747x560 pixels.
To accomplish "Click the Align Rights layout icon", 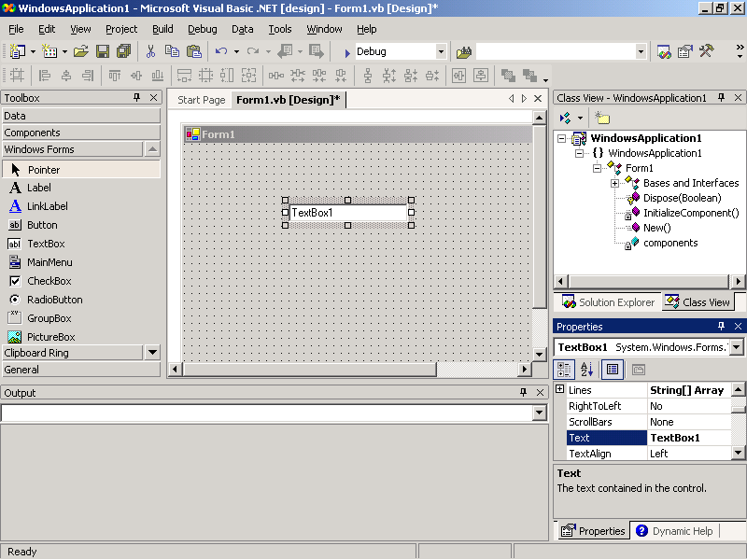I will 88,76.
